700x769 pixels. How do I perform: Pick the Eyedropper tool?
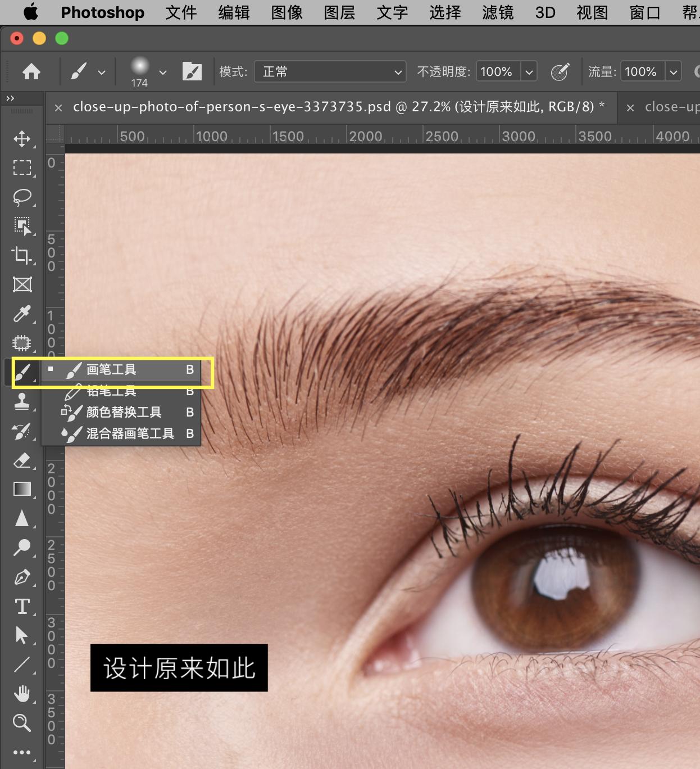click(x=22, y=314)
